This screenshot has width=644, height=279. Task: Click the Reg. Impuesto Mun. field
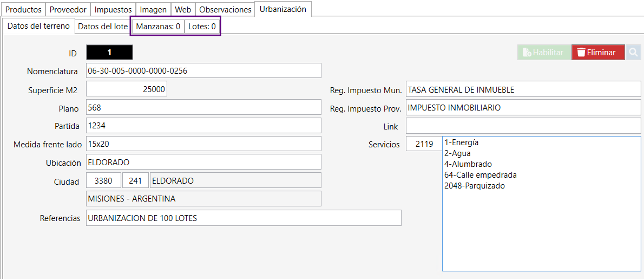tap(523, 89)
